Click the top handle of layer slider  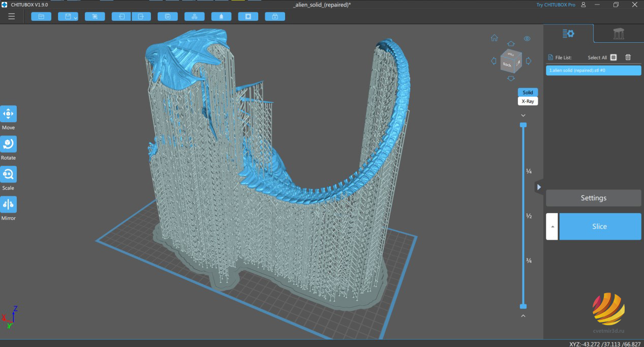point(523,125)
